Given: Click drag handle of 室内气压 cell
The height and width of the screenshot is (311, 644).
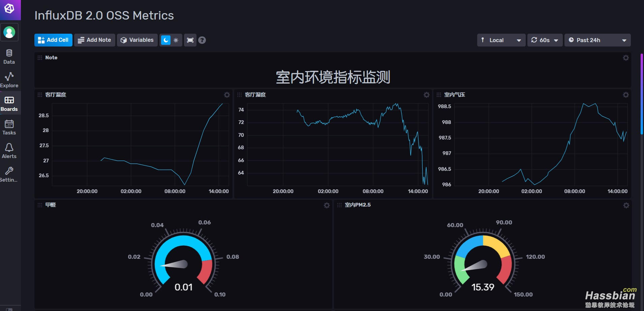Looking at the screenshot, I should pos(439,95).
